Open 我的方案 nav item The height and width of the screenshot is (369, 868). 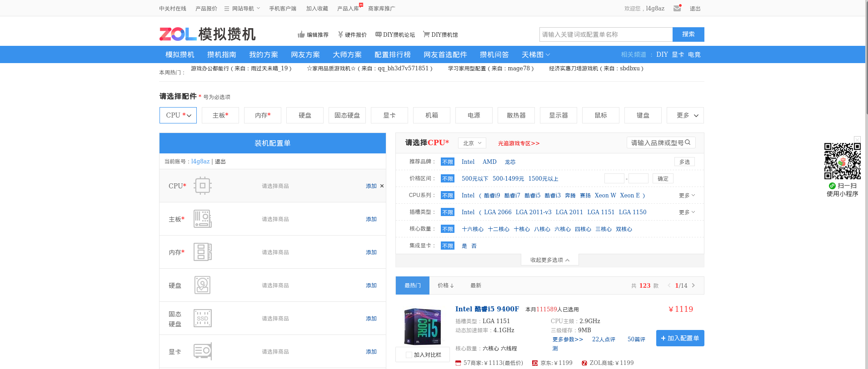pyautogui.click(x=264, y=54)
